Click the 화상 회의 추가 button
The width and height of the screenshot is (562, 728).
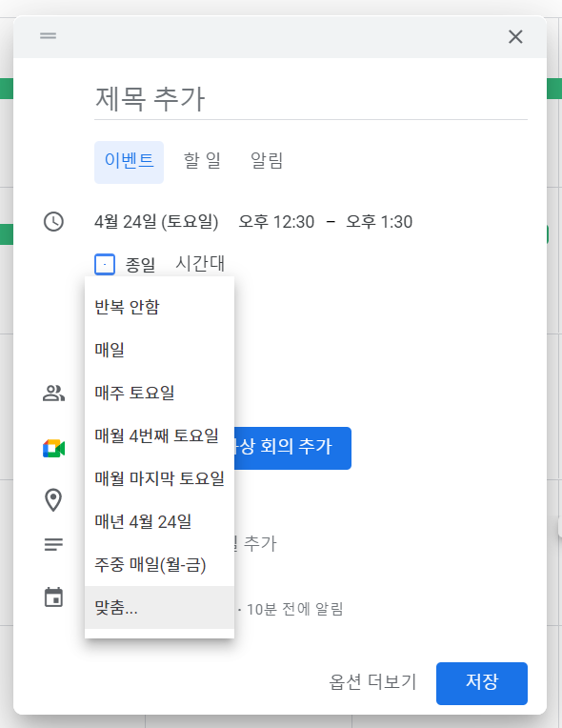click(292, 448)
